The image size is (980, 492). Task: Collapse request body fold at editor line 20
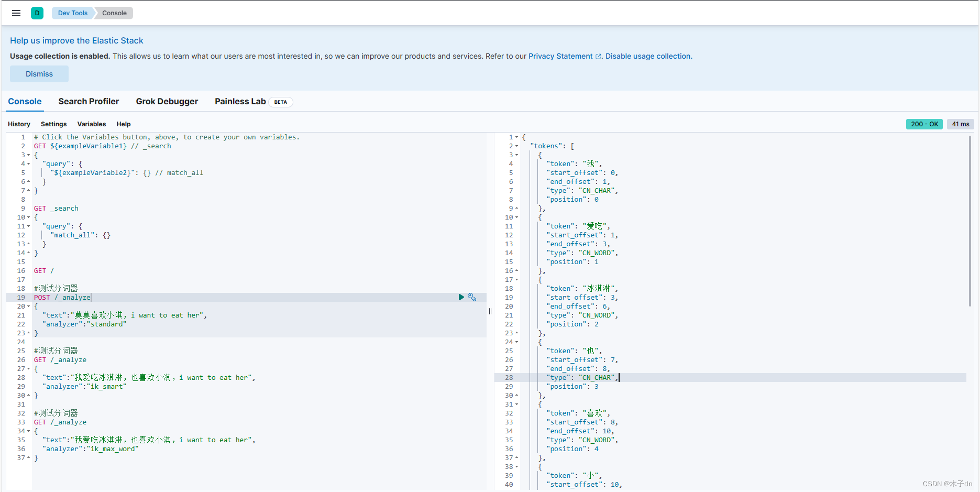[28, 307]
